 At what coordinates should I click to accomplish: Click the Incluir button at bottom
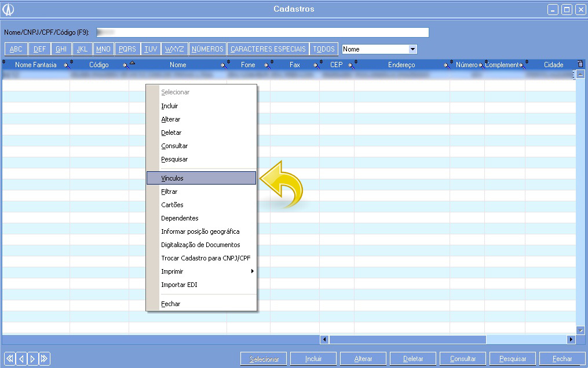[x=313, y=359]
